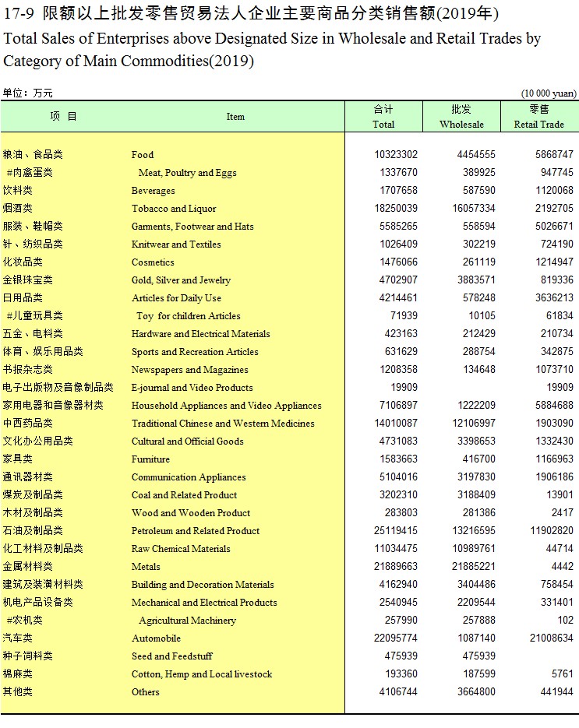Select 'Hardware and Electrical Materials' label
Viewport: 579px width, 728px height.
pos(201,334)
